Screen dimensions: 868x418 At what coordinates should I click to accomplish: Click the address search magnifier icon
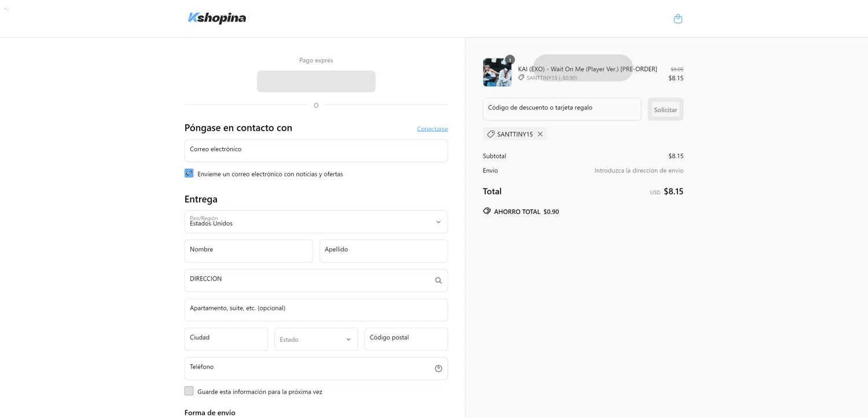tap(438, 280)
